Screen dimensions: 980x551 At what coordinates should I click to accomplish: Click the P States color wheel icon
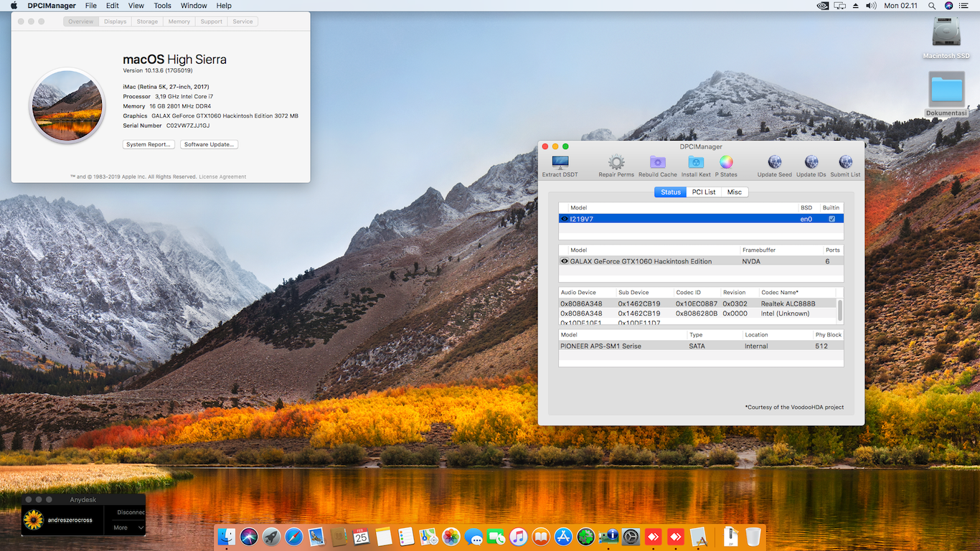(x=726, y=165)
